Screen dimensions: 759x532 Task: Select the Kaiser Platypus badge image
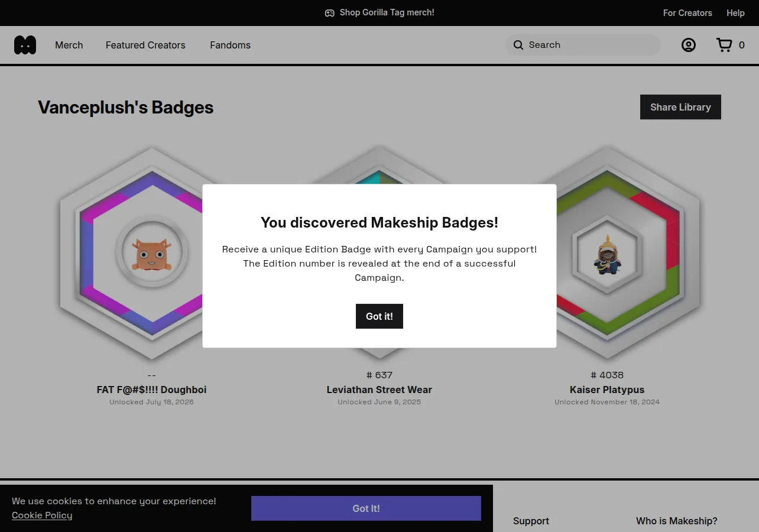[607, 253]
